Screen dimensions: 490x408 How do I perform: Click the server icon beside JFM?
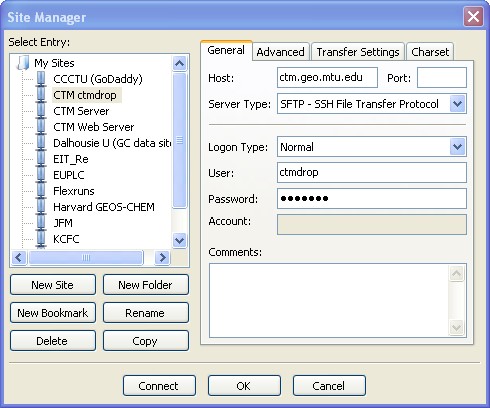click(x=41, y=223)
